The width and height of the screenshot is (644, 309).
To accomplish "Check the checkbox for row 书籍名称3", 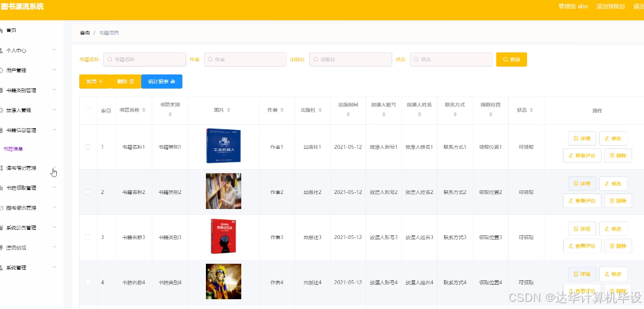I will (x=88, y=237).
